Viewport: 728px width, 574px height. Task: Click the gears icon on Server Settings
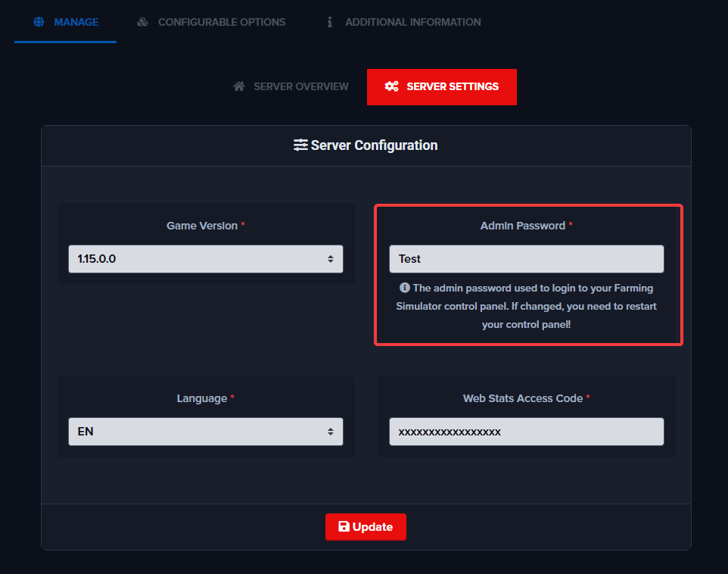coord(391,86)
